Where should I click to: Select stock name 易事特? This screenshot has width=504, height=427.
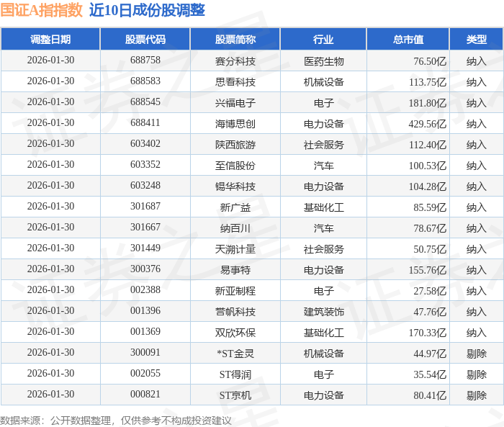tap(235, 270)
